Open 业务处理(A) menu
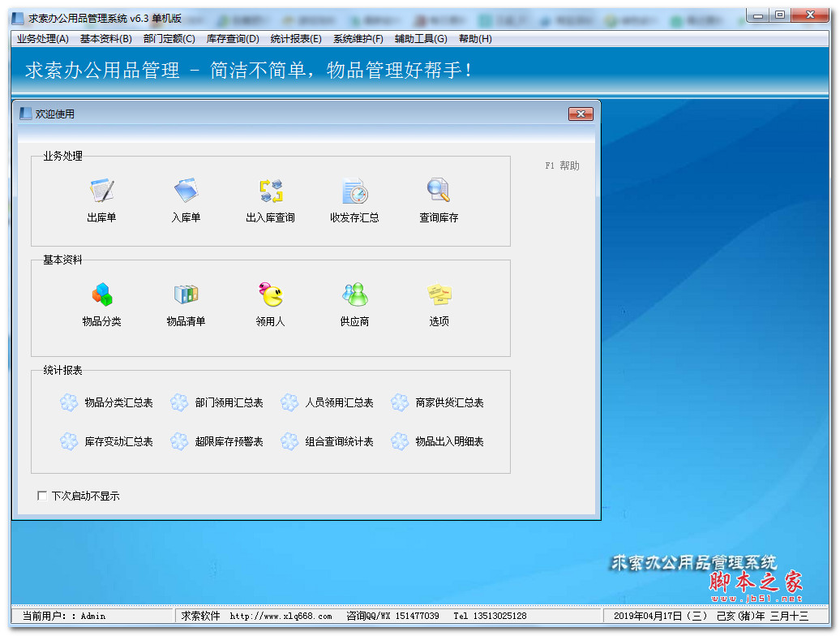The height and width of the screenshot is (636, 840). click(x=43, y=39)
